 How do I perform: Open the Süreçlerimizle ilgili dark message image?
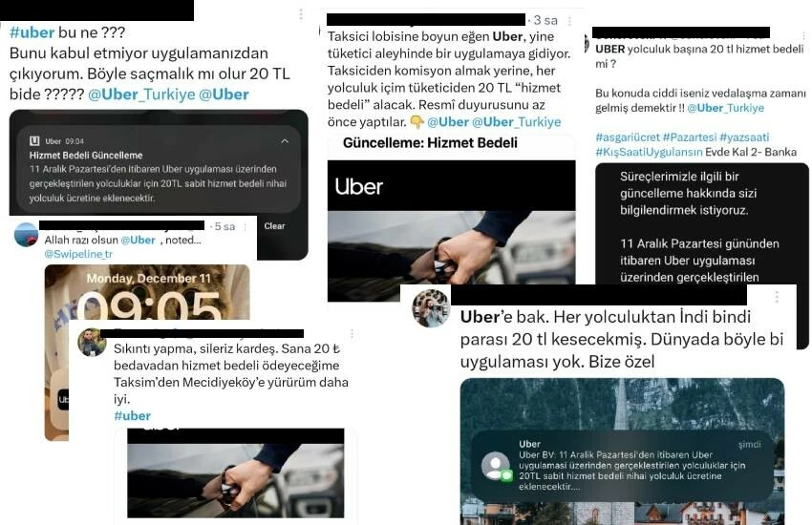(702, 223)
